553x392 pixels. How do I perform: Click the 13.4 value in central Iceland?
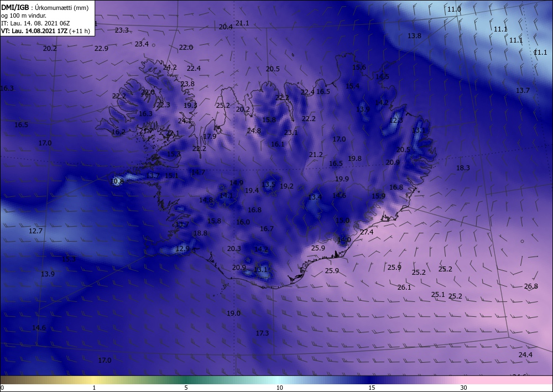tap(315, 197)
